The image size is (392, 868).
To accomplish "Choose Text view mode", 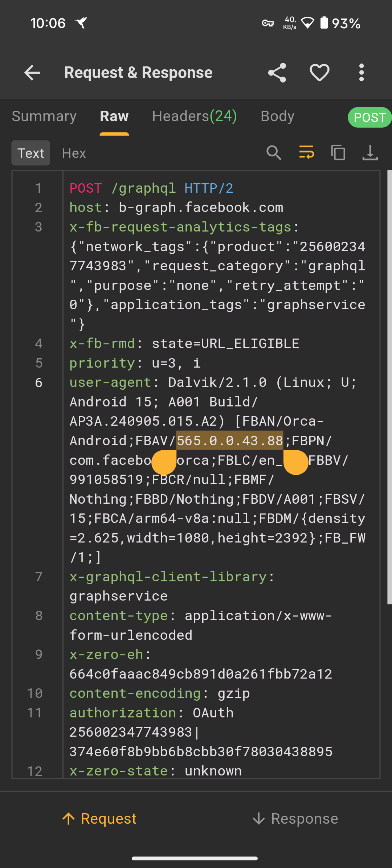I will [x=31, y=153].
